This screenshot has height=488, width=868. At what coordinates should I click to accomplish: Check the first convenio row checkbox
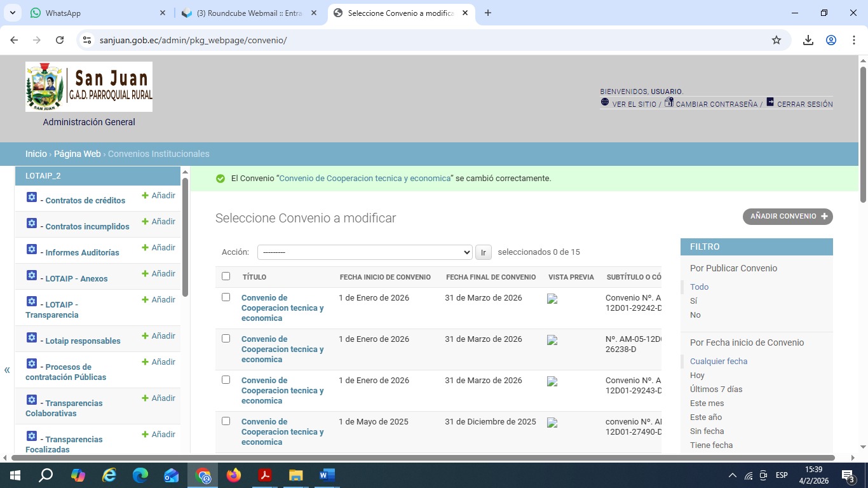tap(226, 297)
